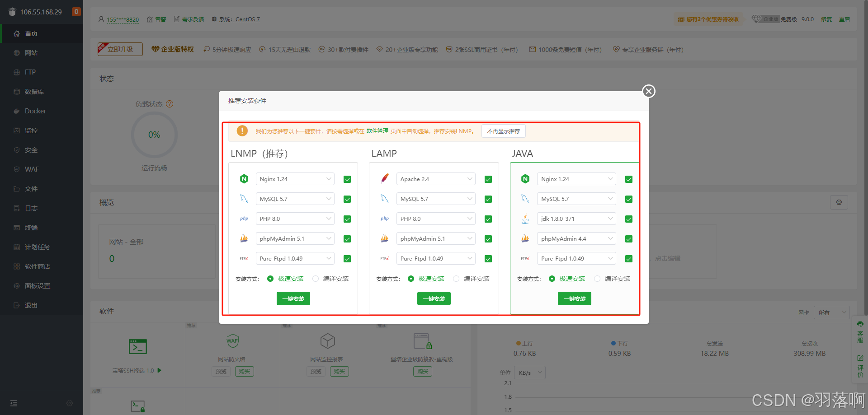Click the WAF website firewall shield icon
This screenshot has height=415, width=868.
pos(232,341)
